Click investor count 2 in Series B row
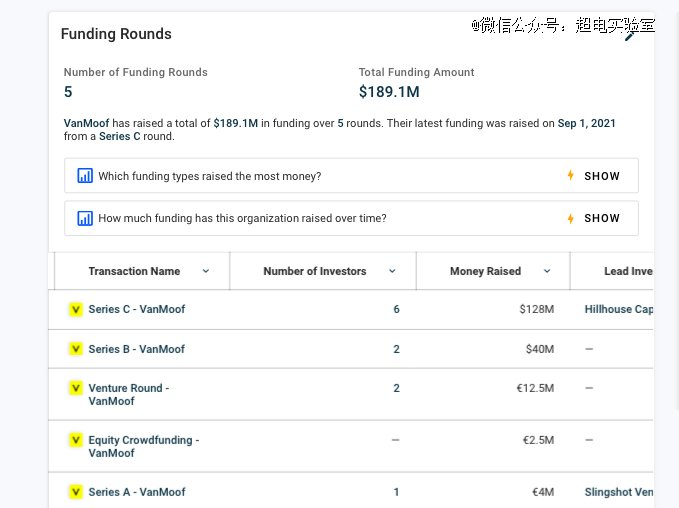This screenshot has height=508, width=679. click(396, 349)
